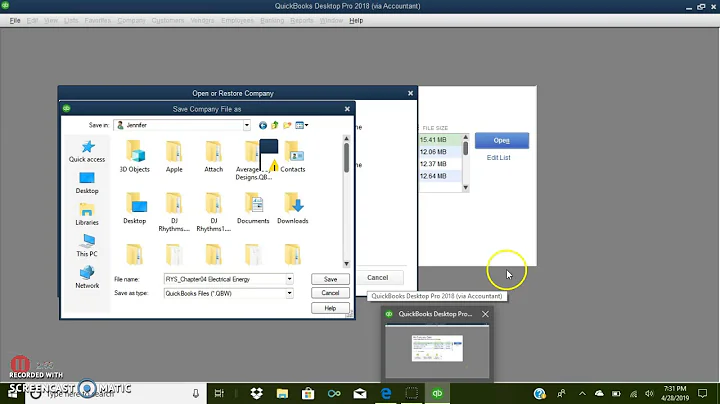The image size is (720, 404).
Task: Select the Desktop folder in file list
Action: tap(135, 208)
